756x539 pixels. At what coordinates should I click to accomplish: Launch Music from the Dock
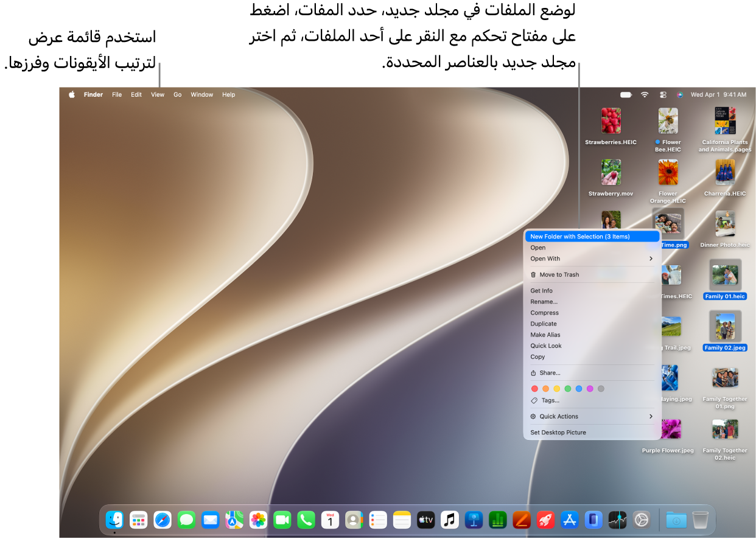click(x=450, y=520)
